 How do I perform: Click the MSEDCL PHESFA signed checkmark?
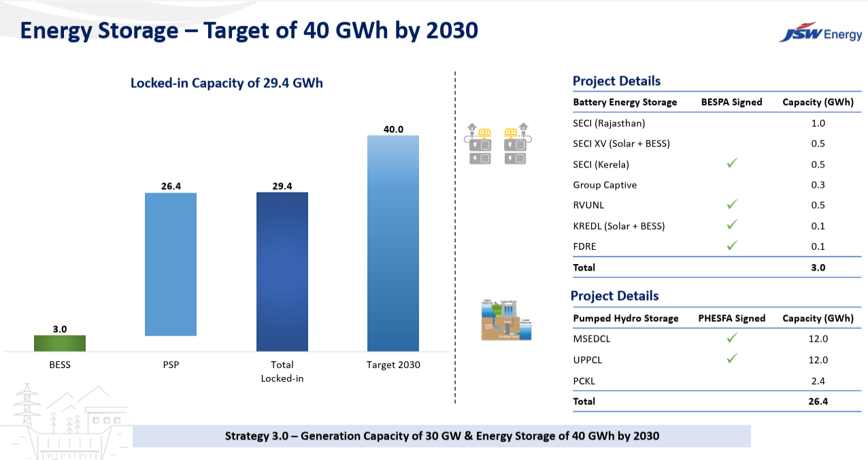pos(732,338)
